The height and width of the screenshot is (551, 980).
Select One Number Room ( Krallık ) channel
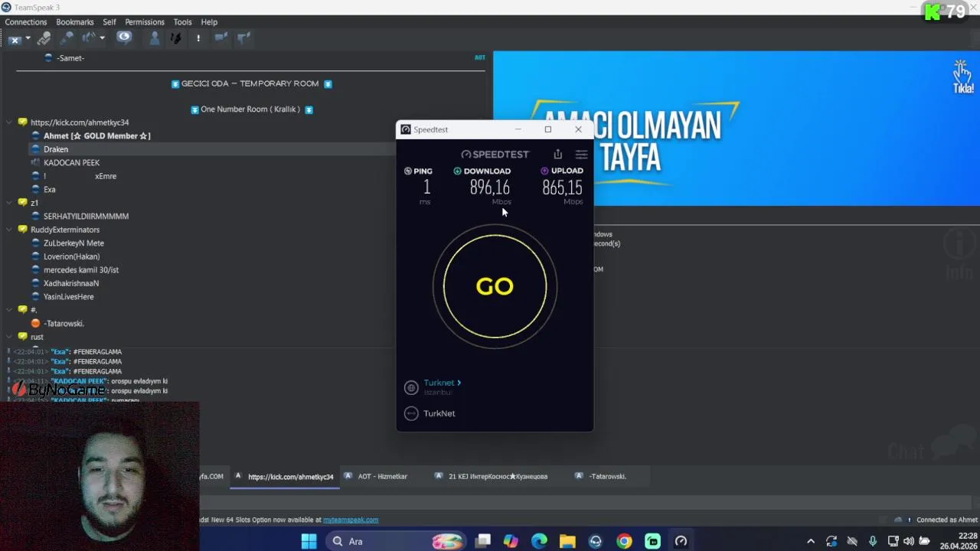(250, 109)
